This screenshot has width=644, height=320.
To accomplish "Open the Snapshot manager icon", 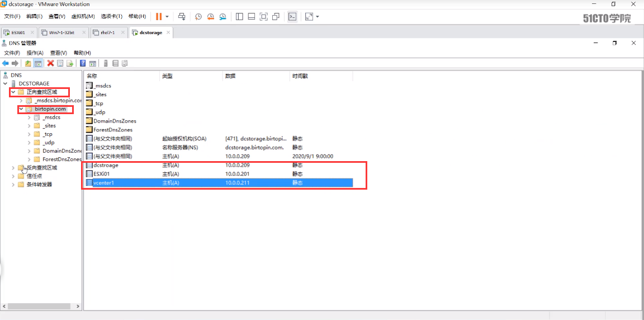I will click(x=222, y=16).
